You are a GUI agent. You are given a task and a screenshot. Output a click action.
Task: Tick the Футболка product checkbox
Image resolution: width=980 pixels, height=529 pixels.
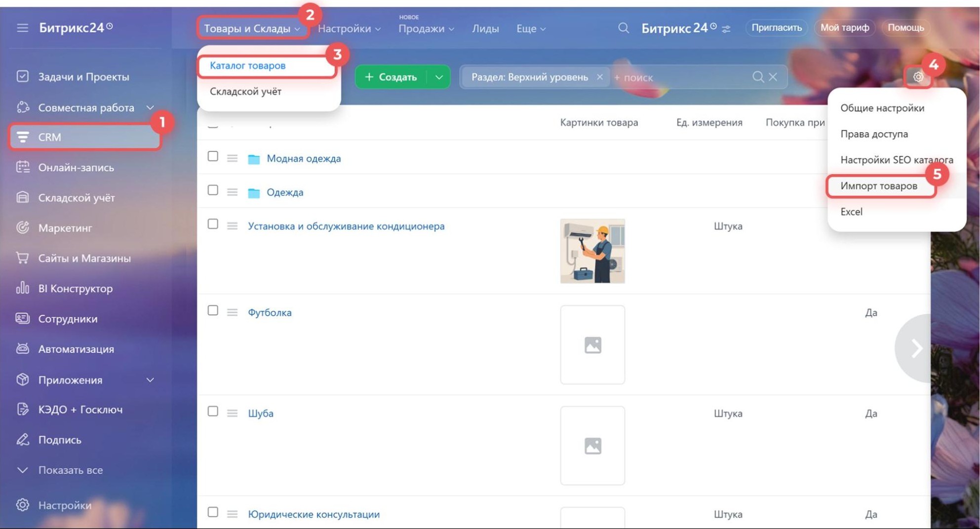(213, 310)
